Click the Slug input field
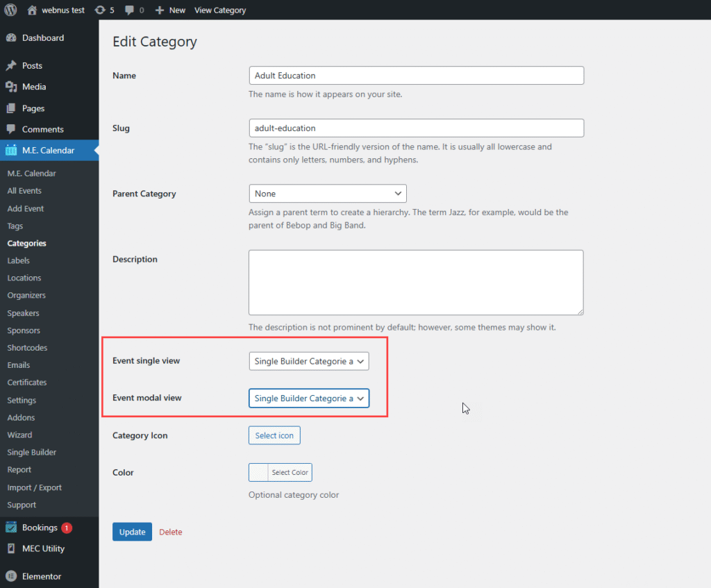Screen dimensions: 711x588 pos(415,128)
